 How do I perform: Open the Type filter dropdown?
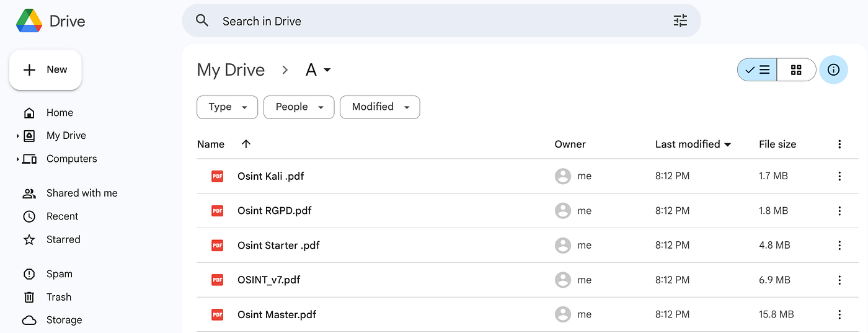(227, 107)
